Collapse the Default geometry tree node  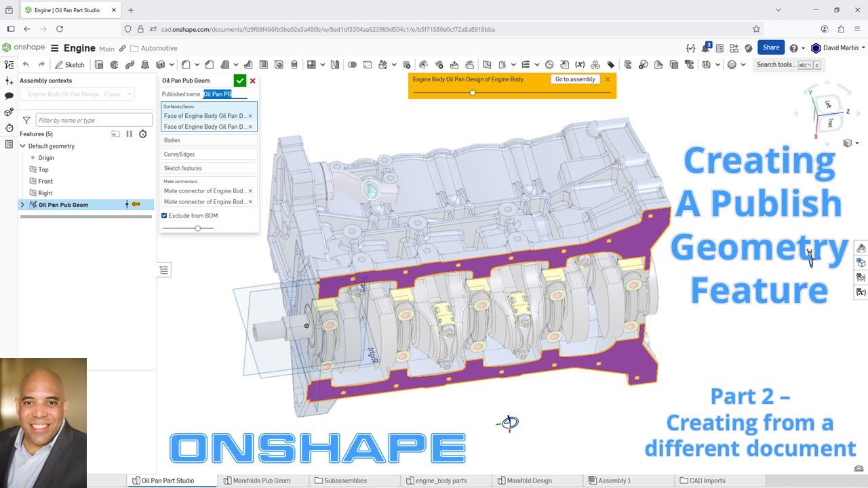pyautogui.click(x=23, y=146)
